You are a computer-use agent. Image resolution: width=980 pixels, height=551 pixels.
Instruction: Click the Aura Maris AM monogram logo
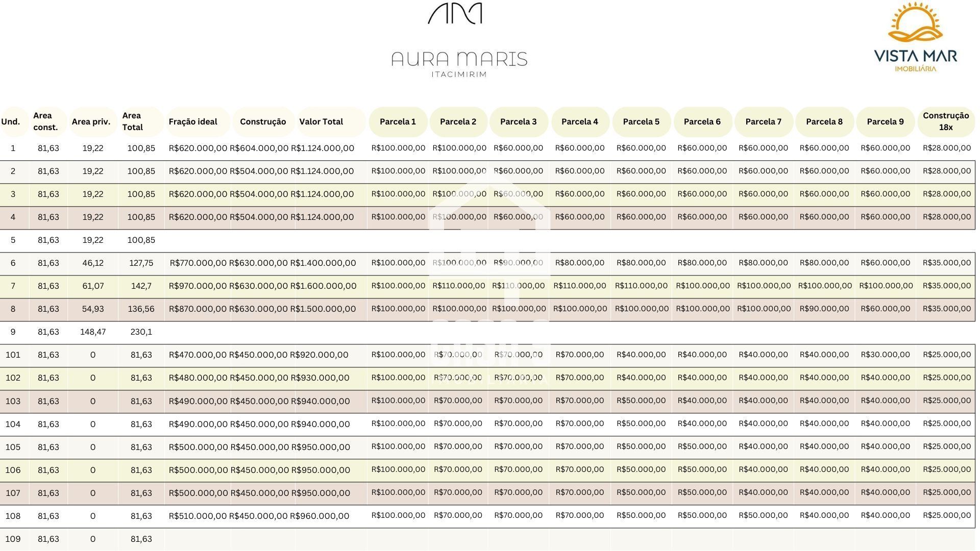[455, 14]
